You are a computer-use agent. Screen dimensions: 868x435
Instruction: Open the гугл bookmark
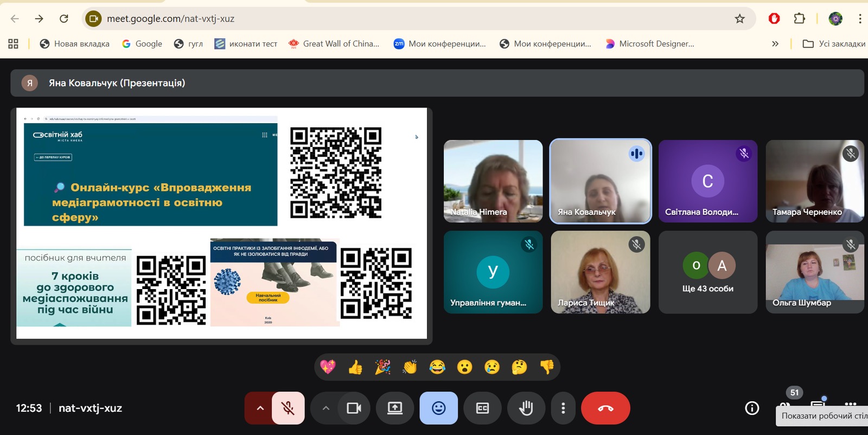[x=188, y=44]
